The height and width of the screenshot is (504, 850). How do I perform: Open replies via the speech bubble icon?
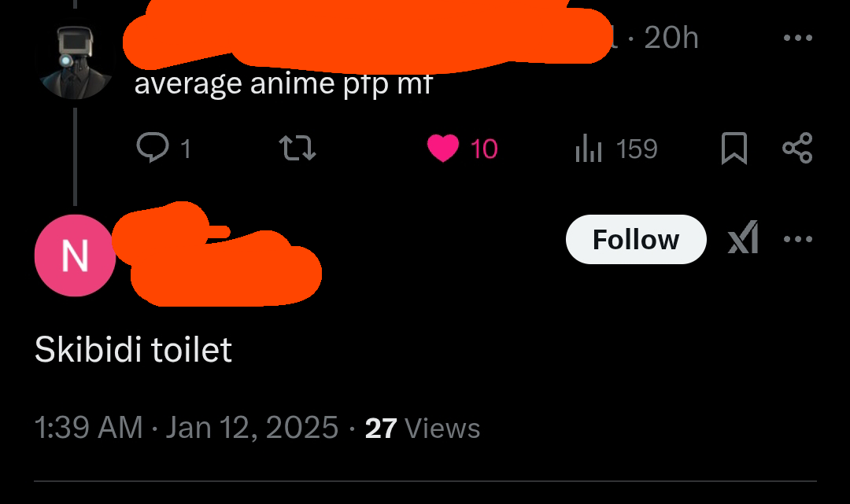coord(153,147)
